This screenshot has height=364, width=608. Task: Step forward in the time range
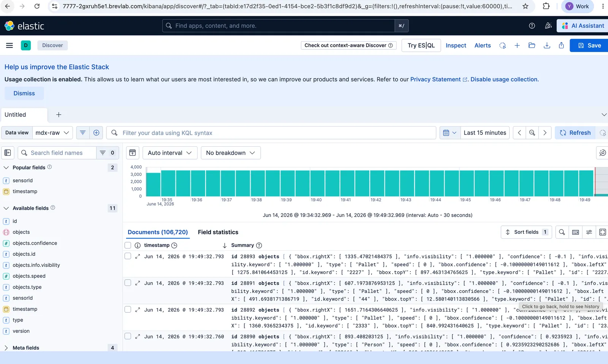(x=545, y=133)
